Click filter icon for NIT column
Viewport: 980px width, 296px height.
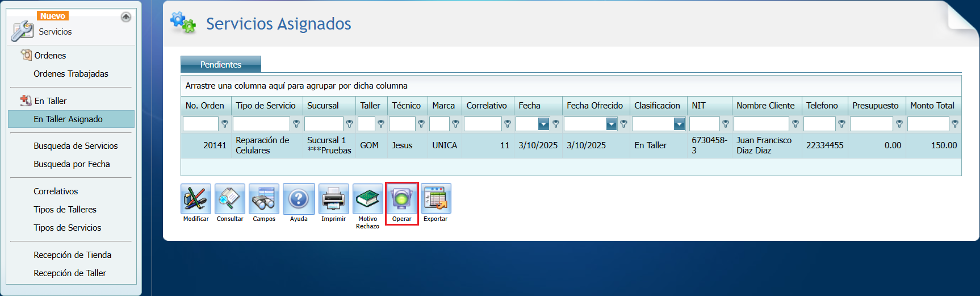pyautogui.click(x=726, y=124)
